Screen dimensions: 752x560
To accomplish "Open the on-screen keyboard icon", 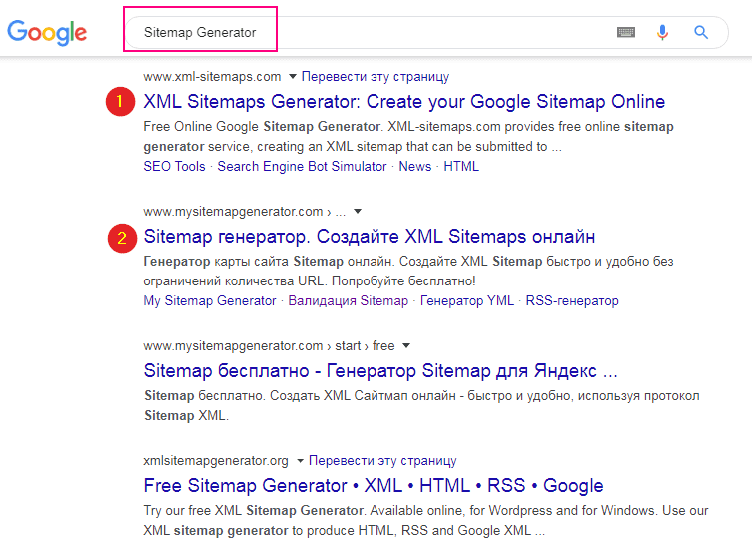I will 626,32.
